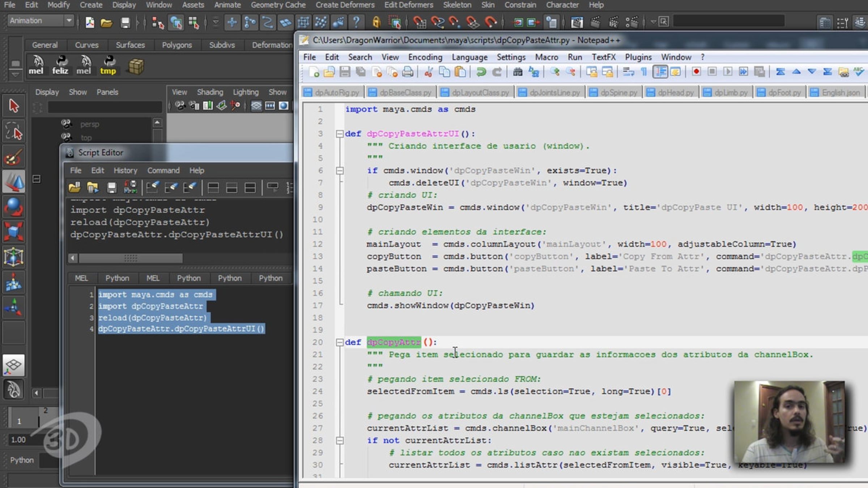Toggle the selection lock icon in Maya
868x488 pixels.
[x=376, y=22]
